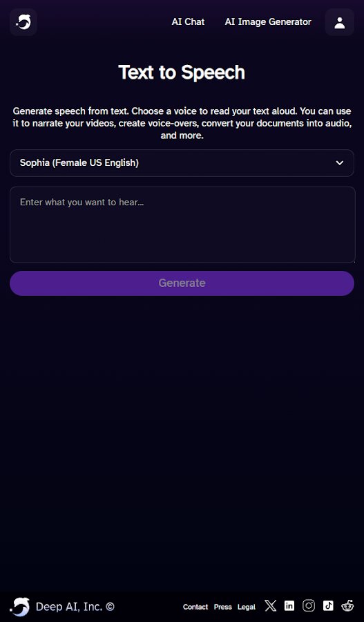Expand the voice list via chevron arrow

point(339,163)
